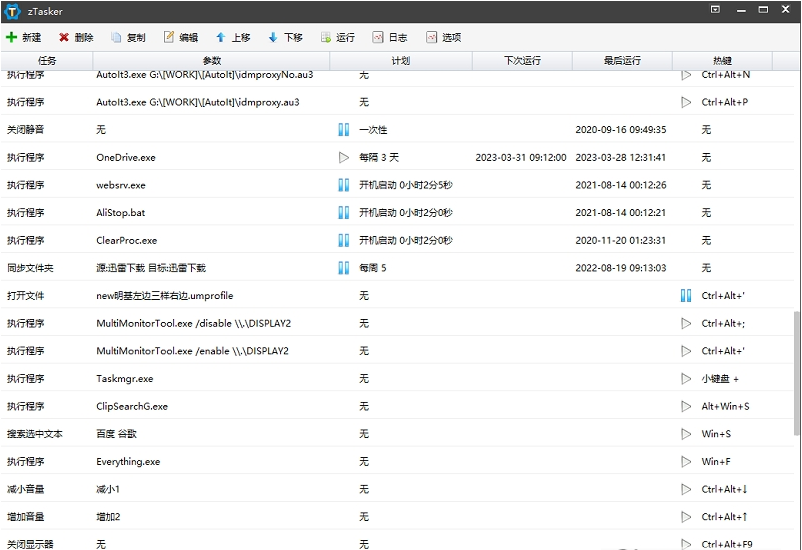Toggle hotkey icon beside Ctrl+Alt+F9
This screenshot has height=550, width=802.
click(x=686, y=544)
